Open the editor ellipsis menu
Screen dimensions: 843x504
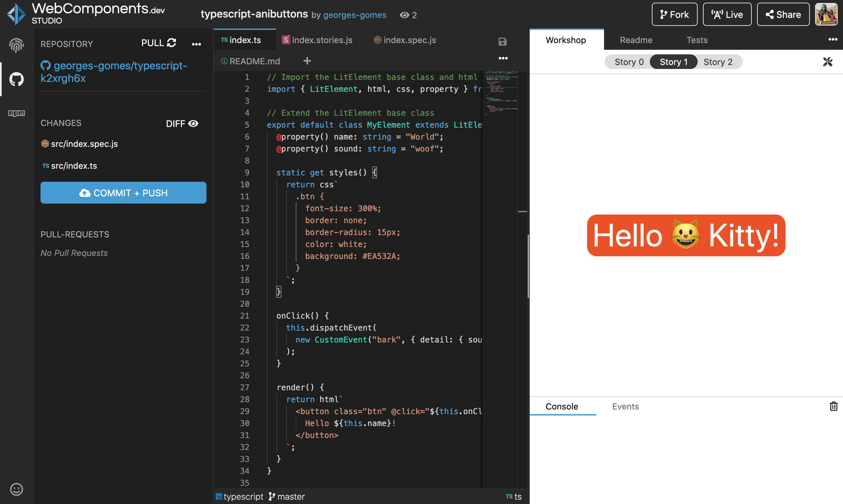point(503,58)
